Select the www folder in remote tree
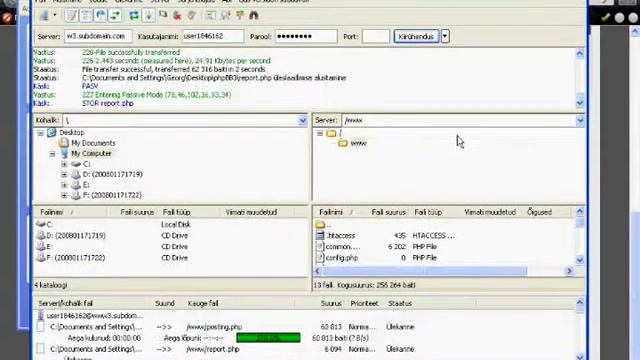Image resolution: width=640 pixels, height=360 pixels. point(358,143)
